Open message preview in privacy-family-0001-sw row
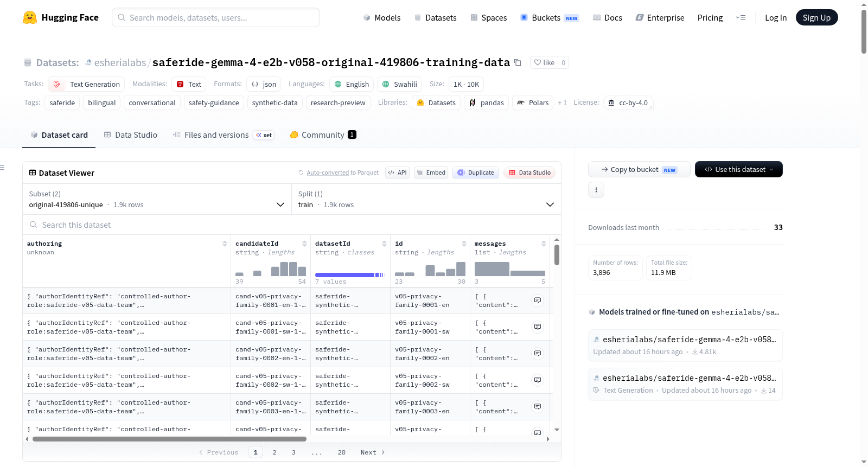868x467 pixels. point(538,327)
